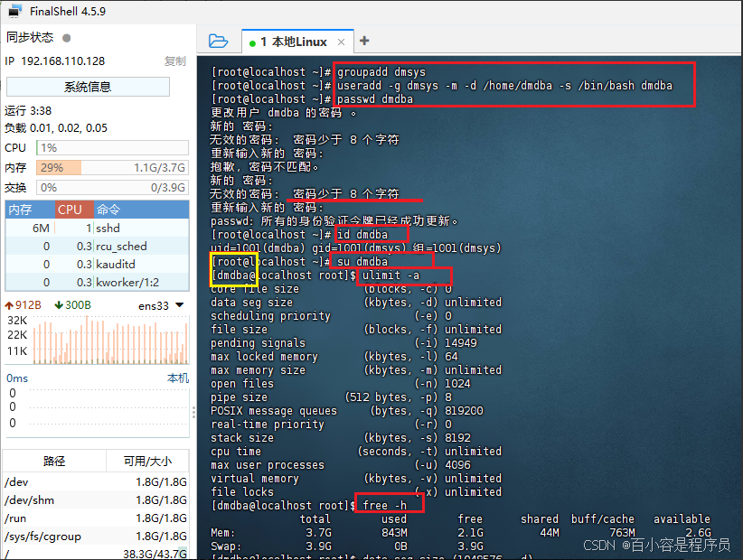Screen dimensions: 743x560
Task: Click the passwd dmdba command in terminal
Action: pyautogui.click(x=375, y=99)
